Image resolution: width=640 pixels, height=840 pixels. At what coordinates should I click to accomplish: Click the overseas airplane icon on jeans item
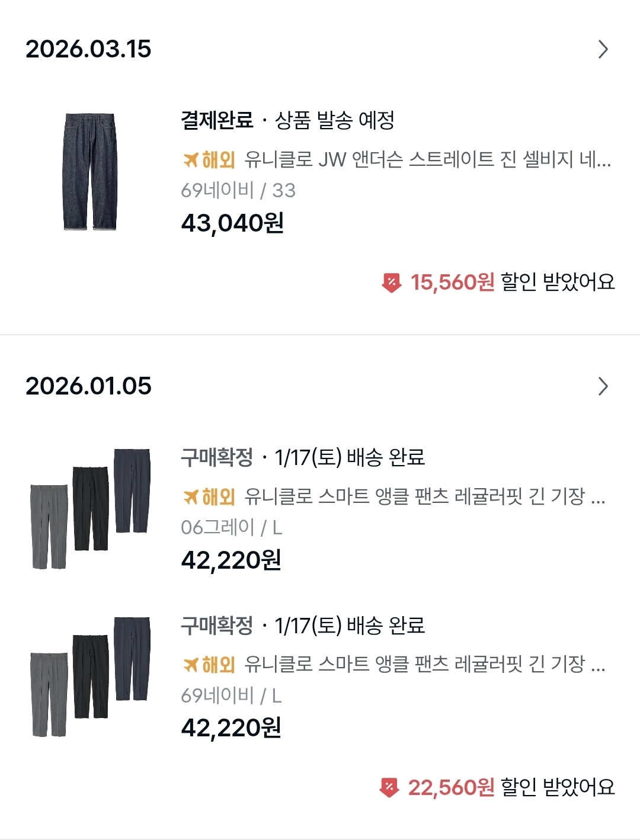coord(190,160)
